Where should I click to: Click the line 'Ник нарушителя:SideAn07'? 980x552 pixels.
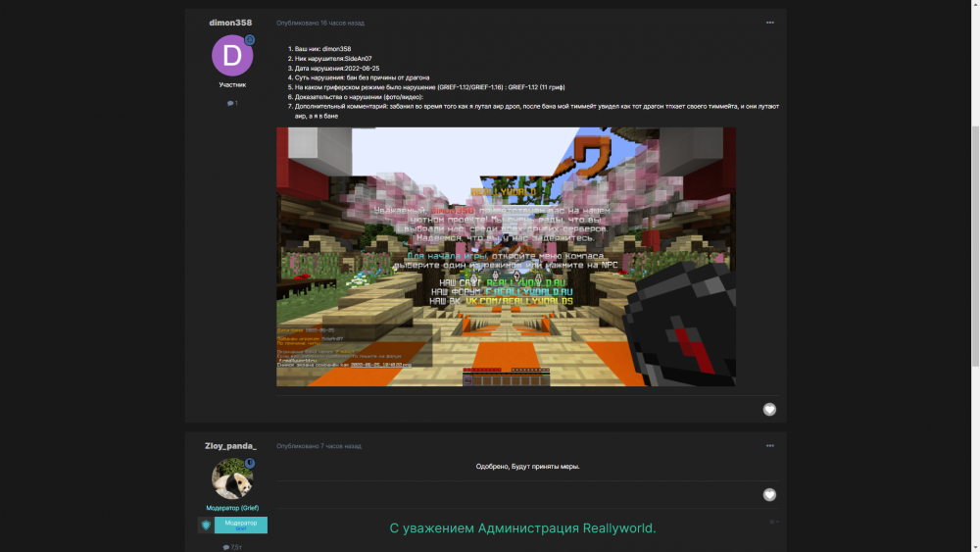pos(333,58)
